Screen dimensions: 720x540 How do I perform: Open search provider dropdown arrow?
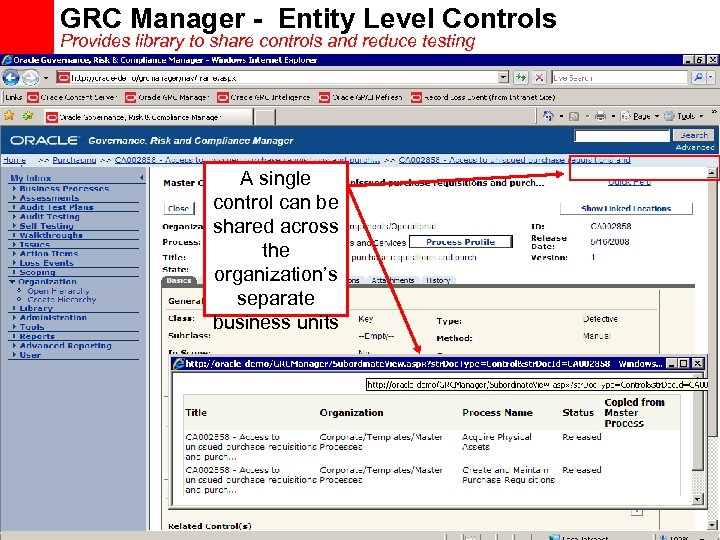(x=711, y=78)
